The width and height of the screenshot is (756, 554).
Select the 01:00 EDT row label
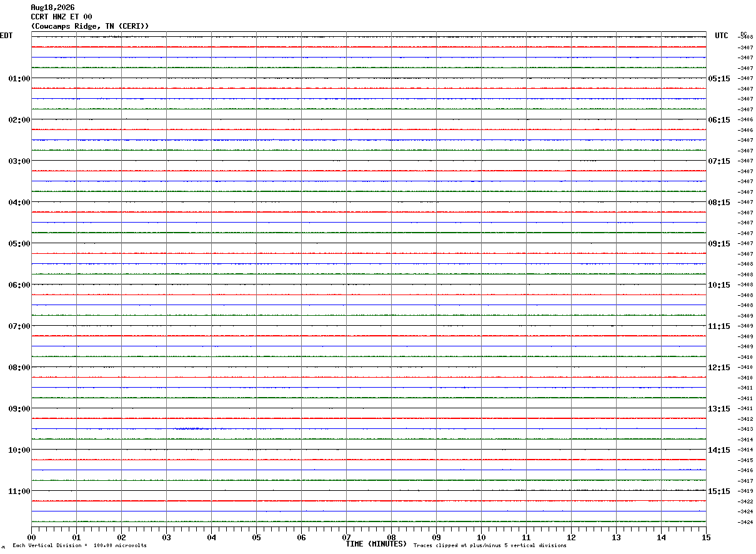(x=19, y=79)
